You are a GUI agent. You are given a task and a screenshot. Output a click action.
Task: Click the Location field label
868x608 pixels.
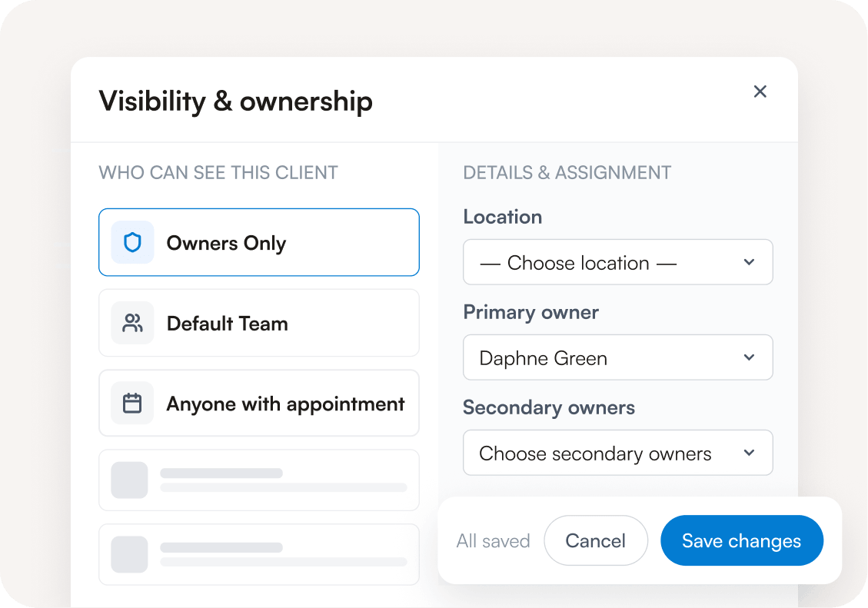pyautogui.click(x=503, y=217)
